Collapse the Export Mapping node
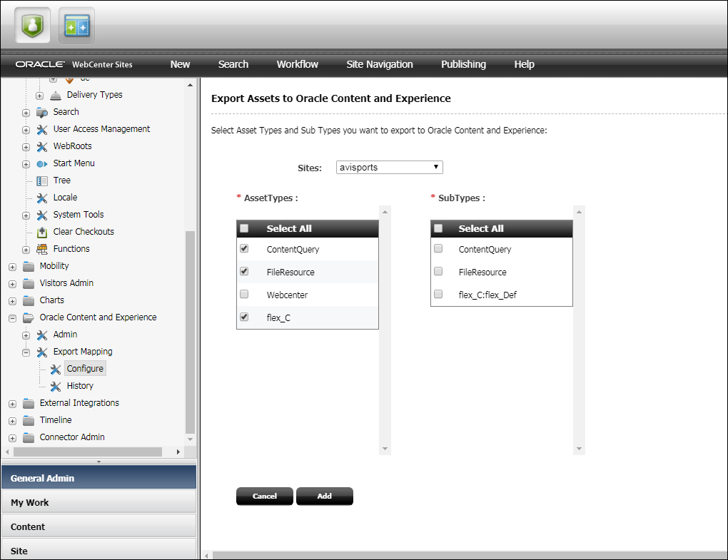728x560 pixels. click(26, 352)
